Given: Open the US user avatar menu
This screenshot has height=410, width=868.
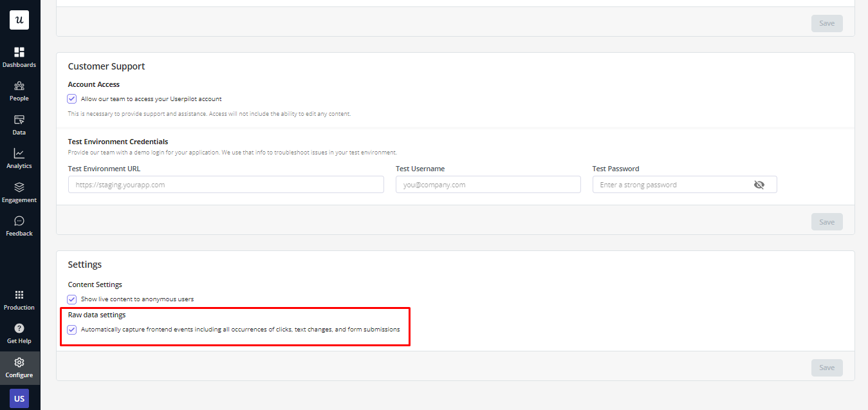Looking at the screenshot, I should [x=19, y=398].
